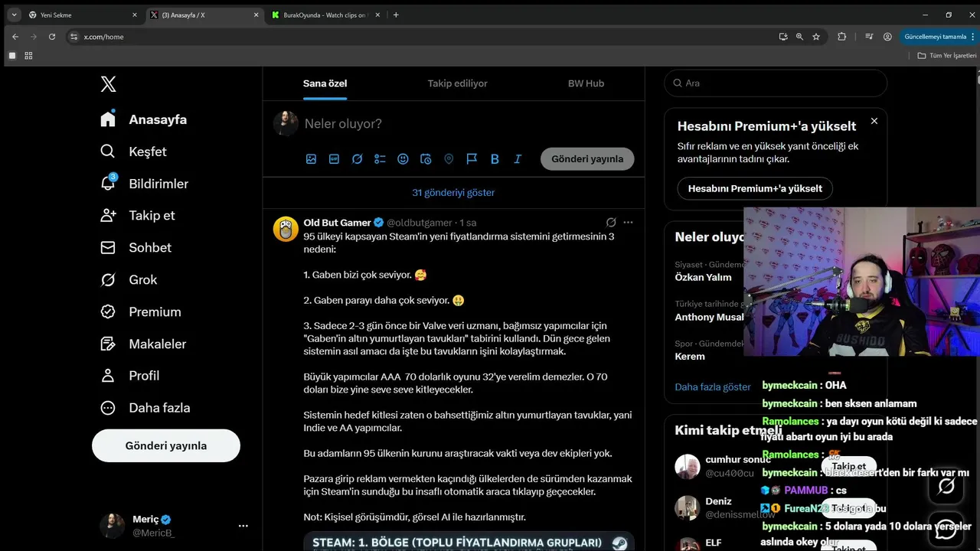Add a poll to the new post
Viewport: 980px width, 551px height.
380,159
